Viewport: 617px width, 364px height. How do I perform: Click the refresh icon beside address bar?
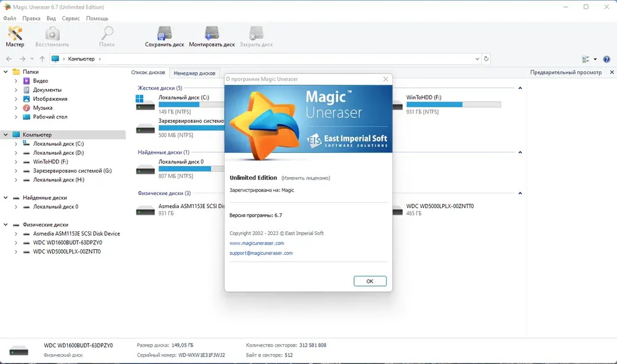click(486, 59)
